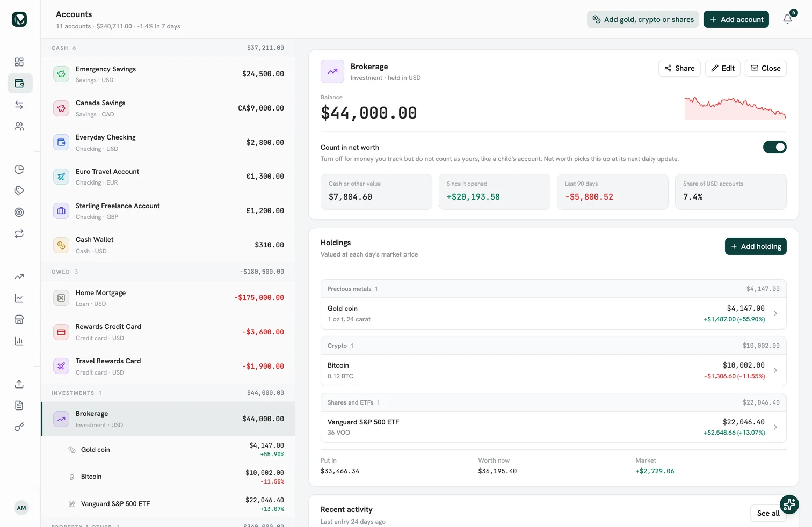Select the Home Mortgage account

168,298
